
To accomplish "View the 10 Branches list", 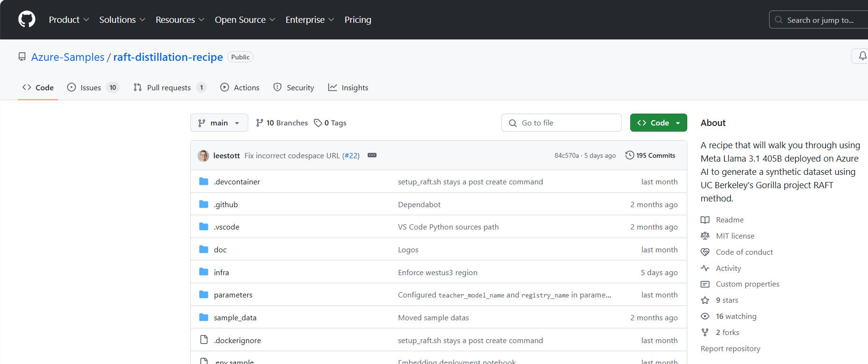I will (282, 123).
